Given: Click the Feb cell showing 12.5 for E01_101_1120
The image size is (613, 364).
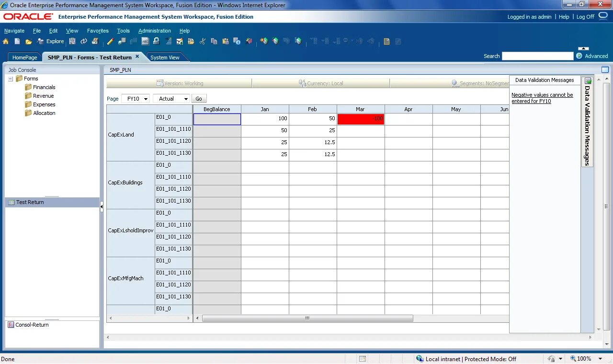Looking at the screenshot, I should tap(313, 143).
